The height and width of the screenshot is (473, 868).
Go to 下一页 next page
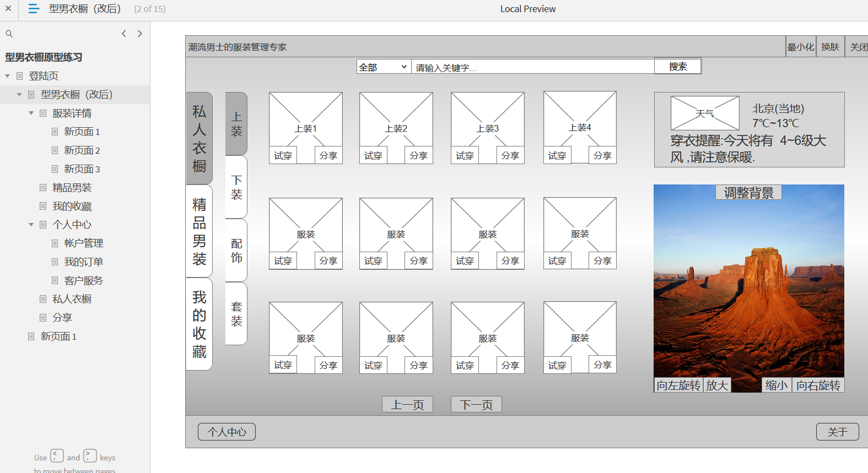[x=477, y=405]
